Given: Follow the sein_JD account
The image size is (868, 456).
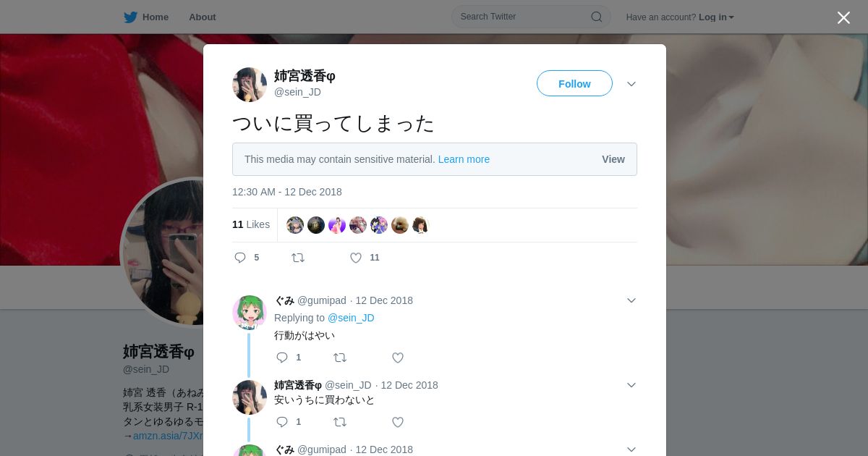Looking at the screenshot, I should pos(574,83).
